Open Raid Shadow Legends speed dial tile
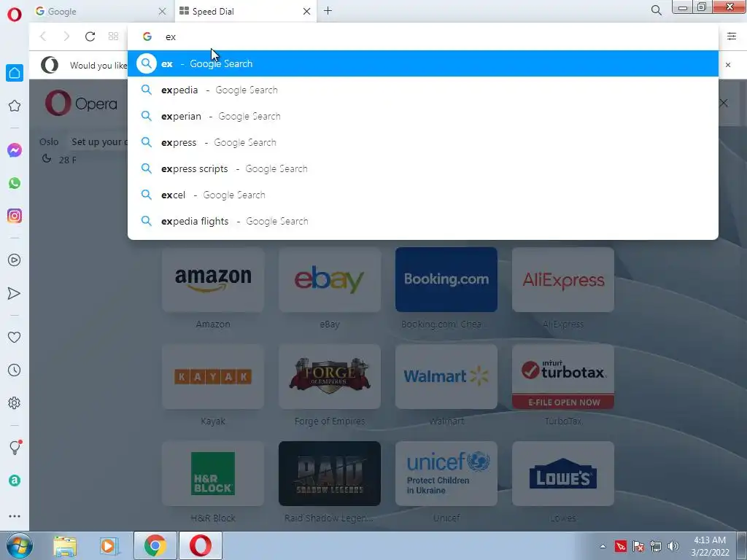Viewport: 747px width, 560px height. [330, 473]
